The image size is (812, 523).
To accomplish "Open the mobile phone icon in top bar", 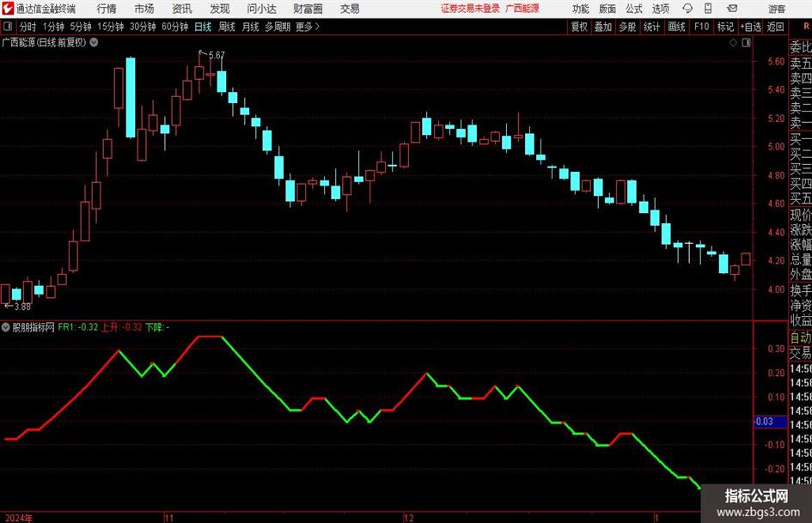I will tap(708, 9).
